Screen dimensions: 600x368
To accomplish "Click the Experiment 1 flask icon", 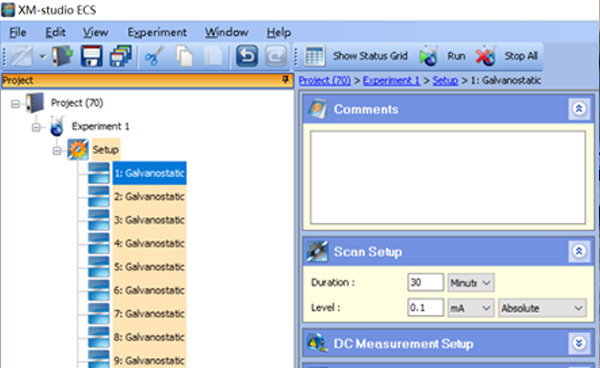I will tap(57, 126).
